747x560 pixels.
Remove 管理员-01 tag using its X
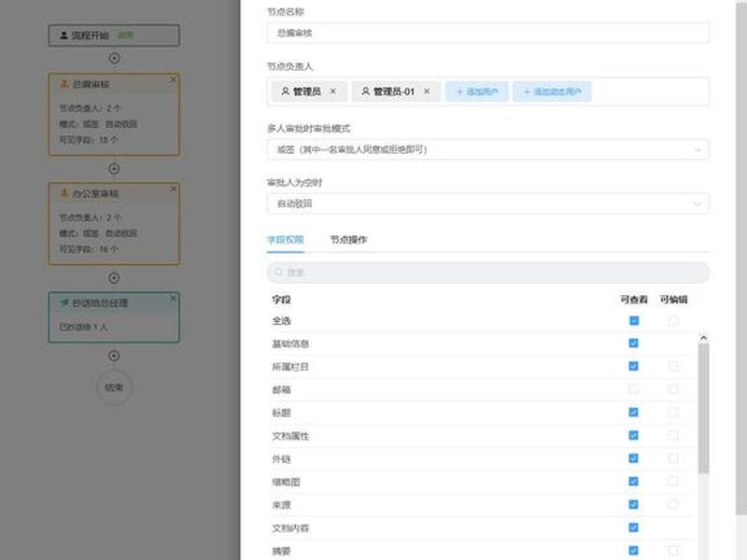427,91
